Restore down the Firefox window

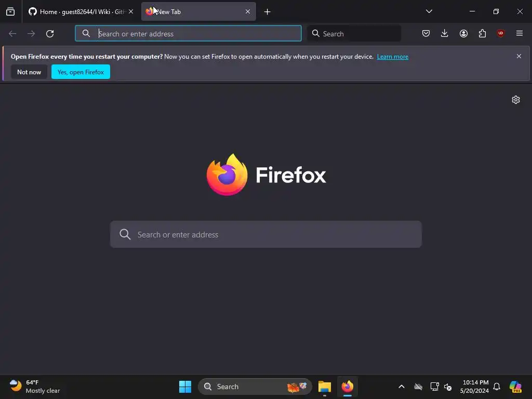496,11
